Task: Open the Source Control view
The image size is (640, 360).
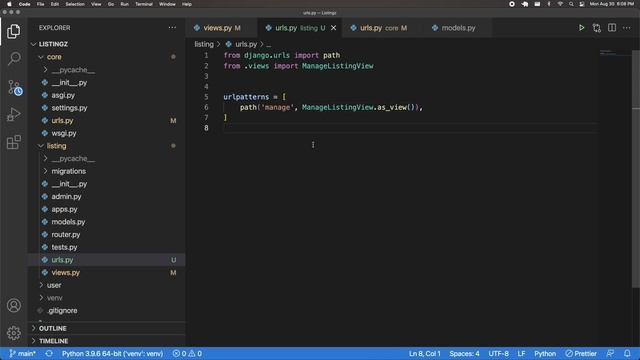Action: pyautogui.click(x=14, y=87)
